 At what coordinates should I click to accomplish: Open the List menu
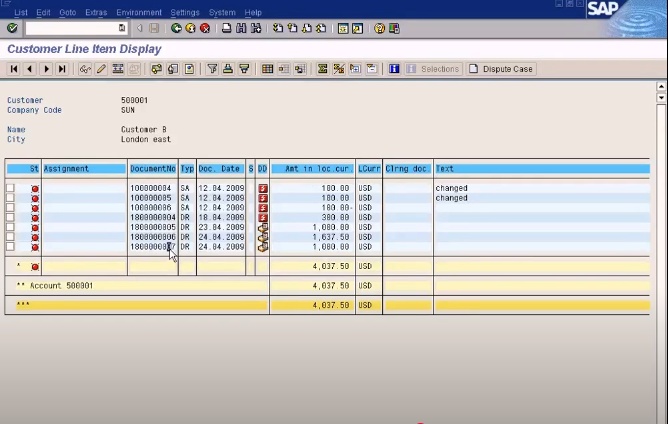coord(21,13)
